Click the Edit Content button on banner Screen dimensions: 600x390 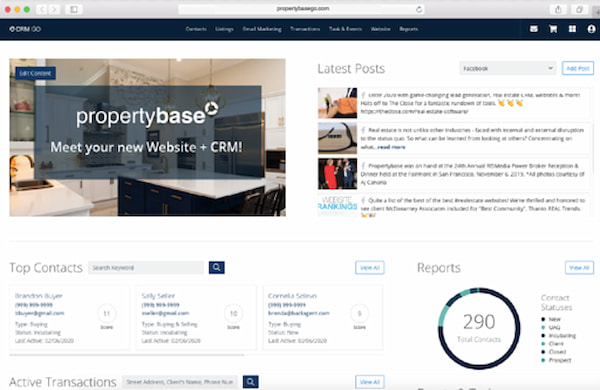pos(35,73)
